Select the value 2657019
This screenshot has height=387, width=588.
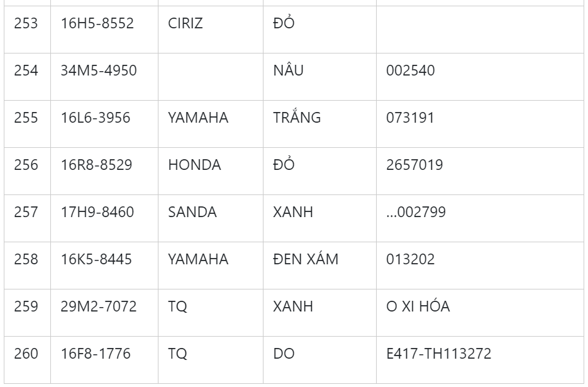414,165
